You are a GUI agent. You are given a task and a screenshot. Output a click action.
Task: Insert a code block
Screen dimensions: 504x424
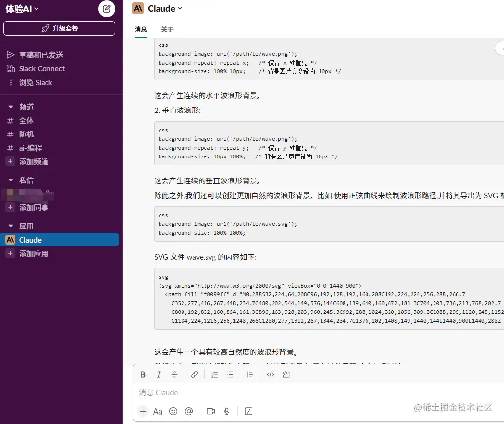286,374
